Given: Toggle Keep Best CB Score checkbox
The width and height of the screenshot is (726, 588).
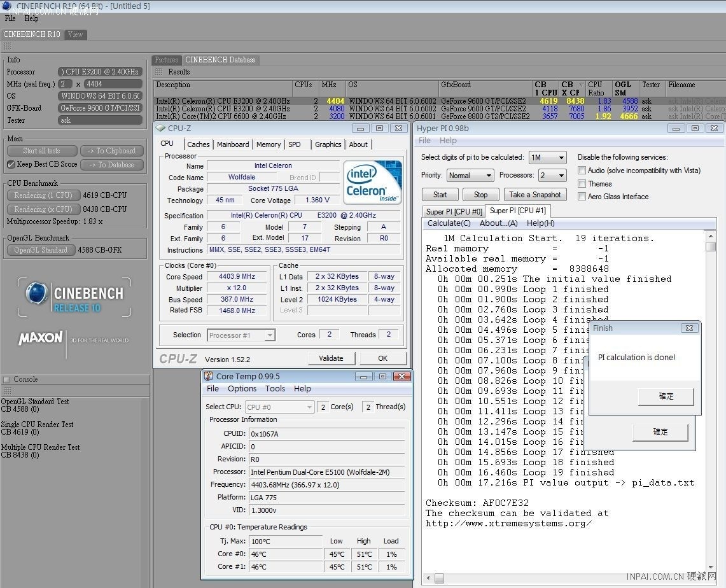Looking at the screenshot, I should click(x=11, y=164).
